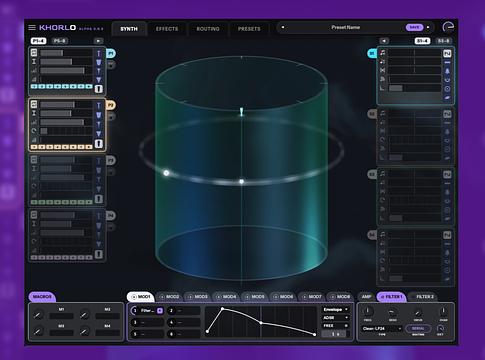Select the MOD2 tab
Viewport: 485px width, 360px height.
(x=169, y=296)
